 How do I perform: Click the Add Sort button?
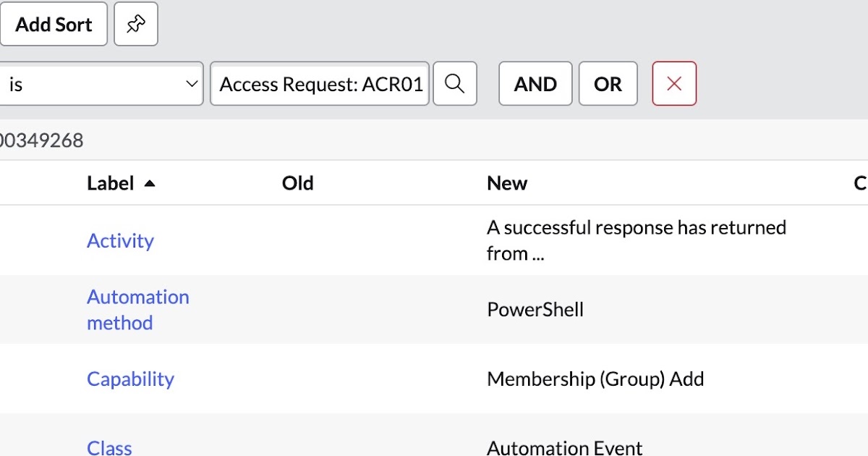coord(54,24)
